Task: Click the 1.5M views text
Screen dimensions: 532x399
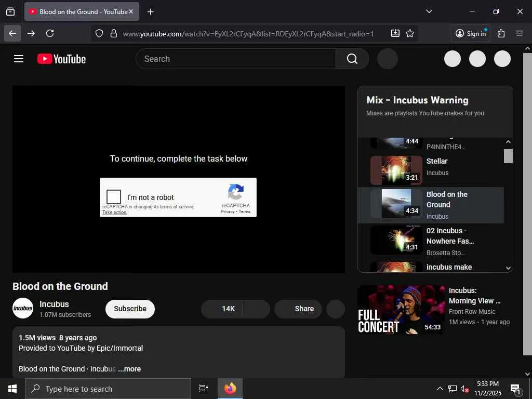Action: [37, 338]
